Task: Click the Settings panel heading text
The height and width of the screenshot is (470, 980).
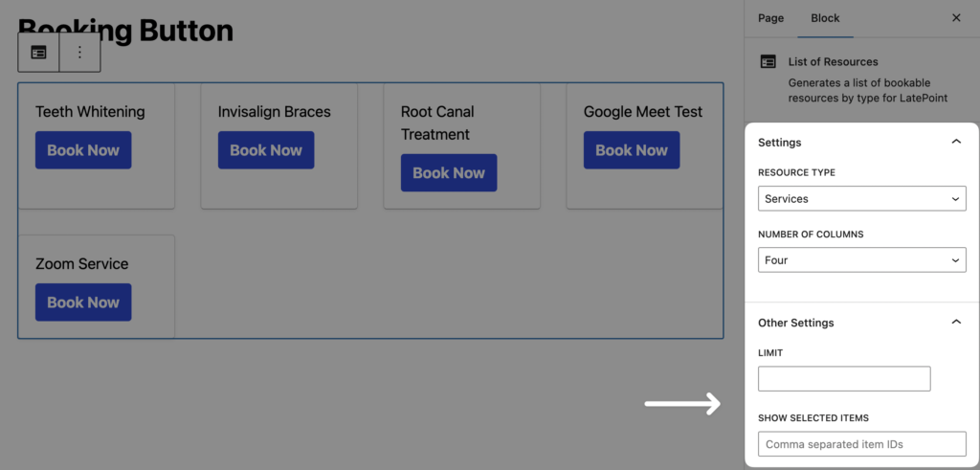Action: pyautogui.click(x=780, y=143)
